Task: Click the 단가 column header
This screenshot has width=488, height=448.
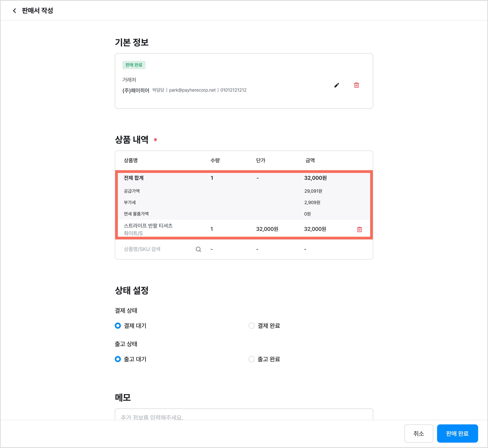Action: pos(261,160)
